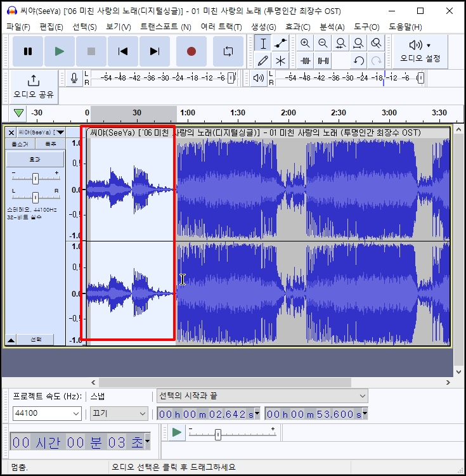Viewport: 466px width, 476px height.
Task: Click the track 효과 effects button
Action: coord(36,159)
